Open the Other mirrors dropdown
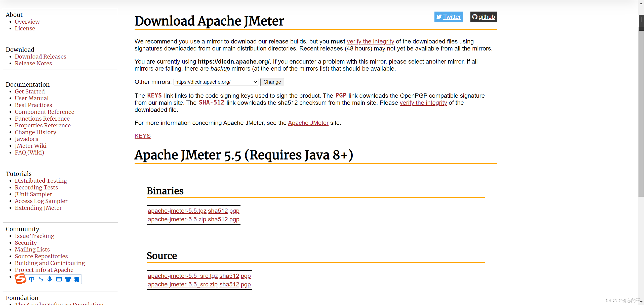 click(216, 82)
